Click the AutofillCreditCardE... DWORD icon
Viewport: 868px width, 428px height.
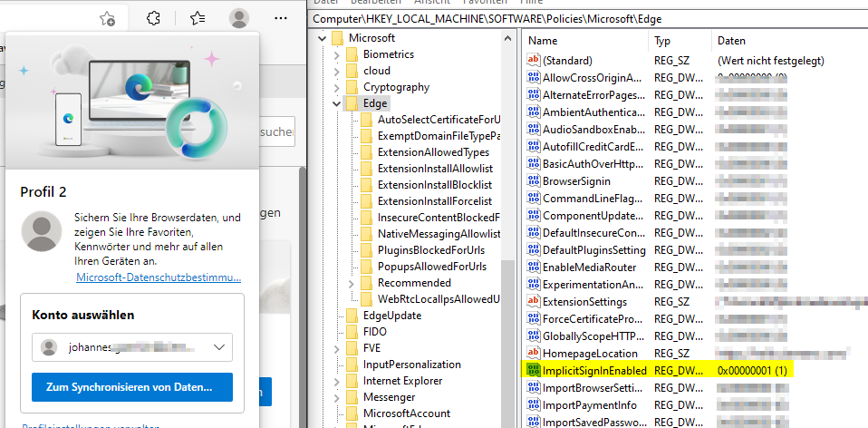[533, 146]
